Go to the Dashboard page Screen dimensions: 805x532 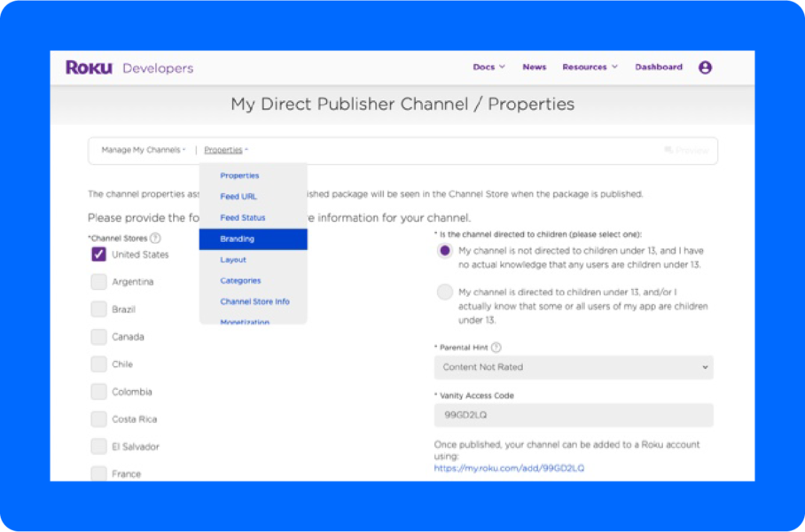point(659,66)
